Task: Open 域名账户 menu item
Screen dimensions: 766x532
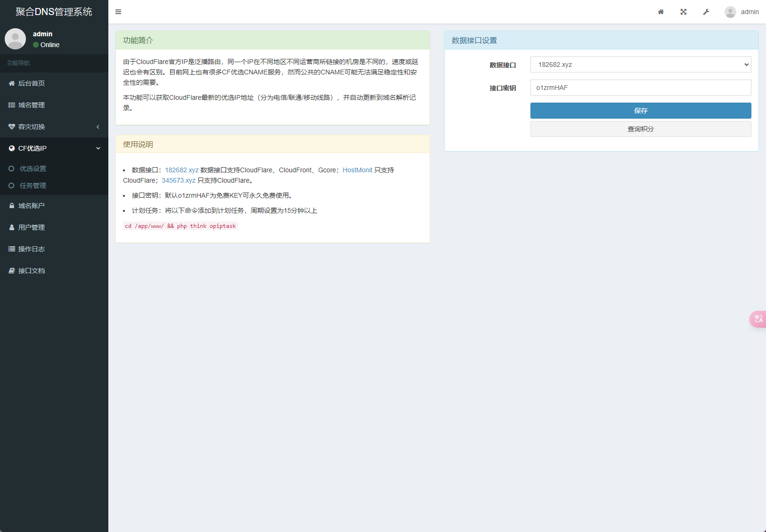Action: [54, 206]
